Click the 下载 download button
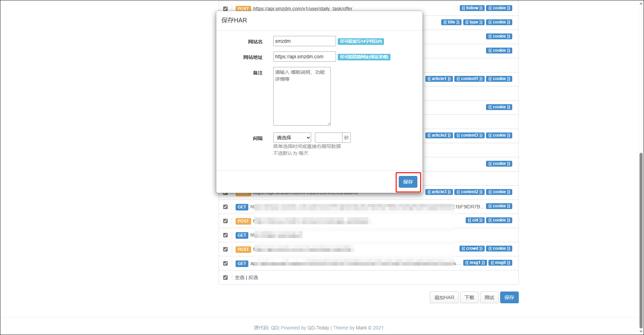Image resolution: width=644 pixels, height=335 pixels. pyautogui.click(x=469, y=297)
